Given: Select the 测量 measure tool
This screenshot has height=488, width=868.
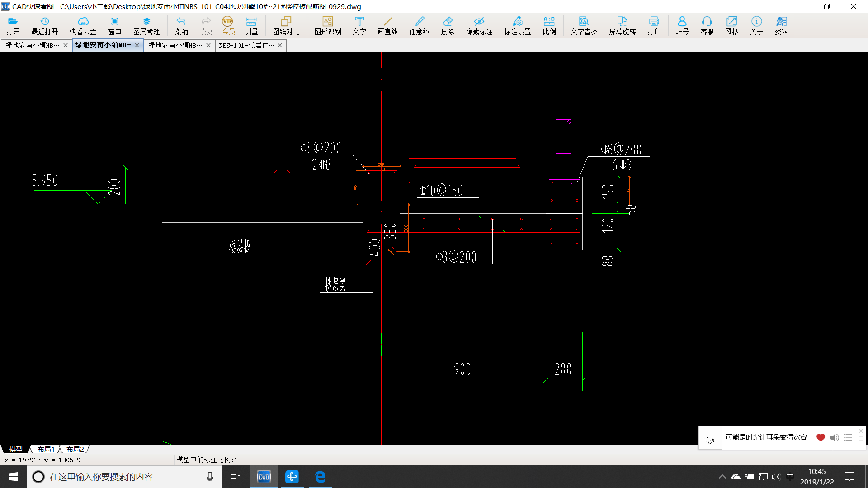Looking at the screenshot, I should 251,25.
